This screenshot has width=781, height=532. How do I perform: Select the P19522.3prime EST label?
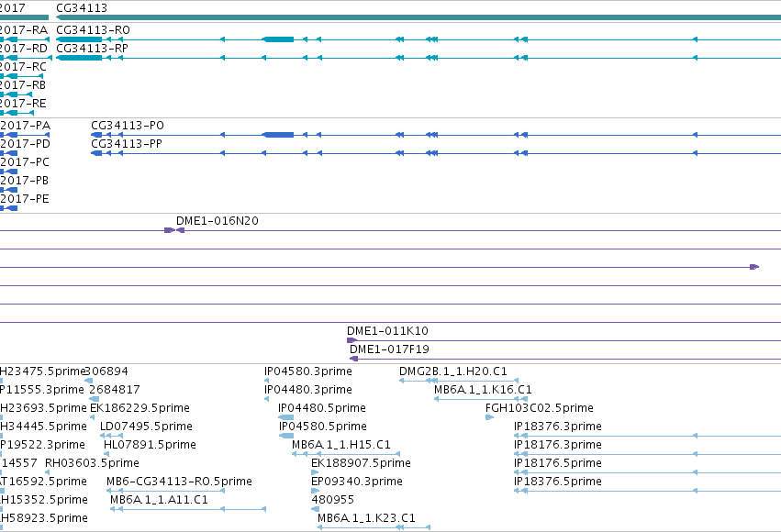point(42,445)
